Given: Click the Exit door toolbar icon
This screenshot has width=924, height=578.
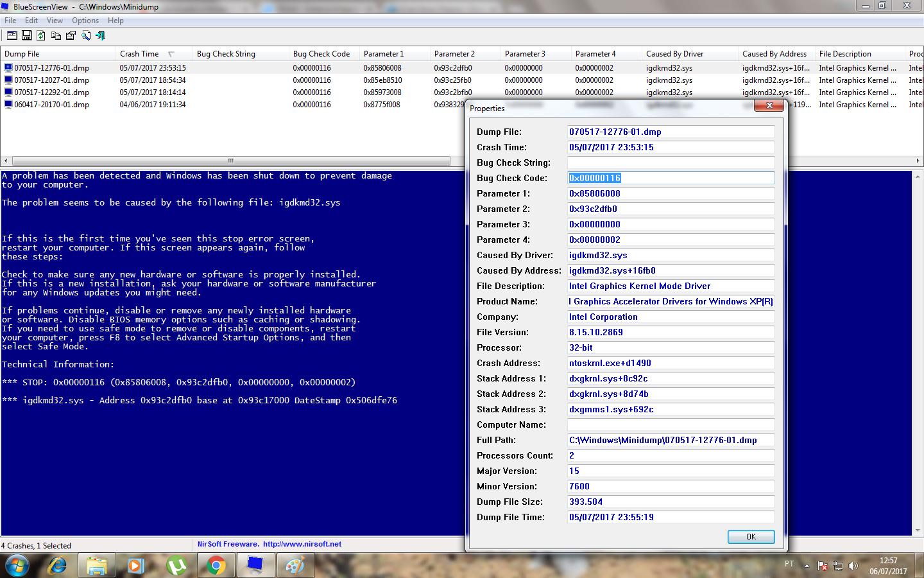Looking at the screenshot, I should tap(101, 35).
